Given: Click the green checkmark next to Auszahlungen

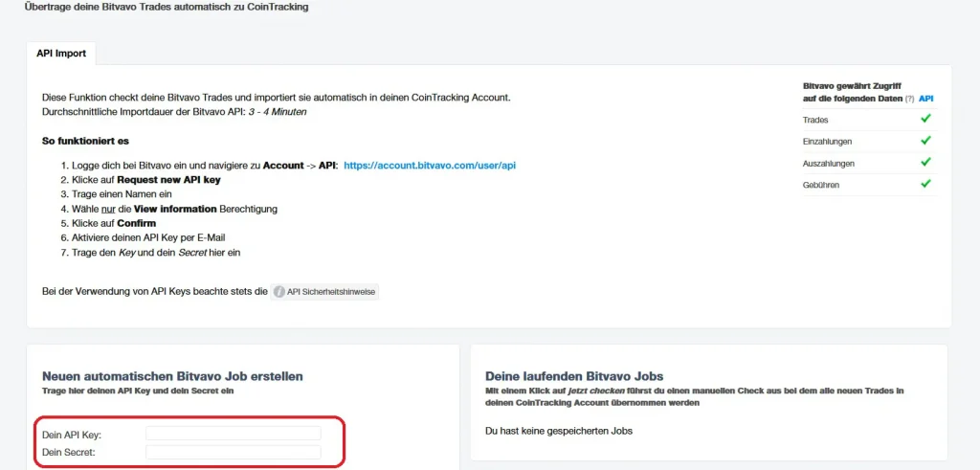Looking at the screenshot, I should [925, 163].
